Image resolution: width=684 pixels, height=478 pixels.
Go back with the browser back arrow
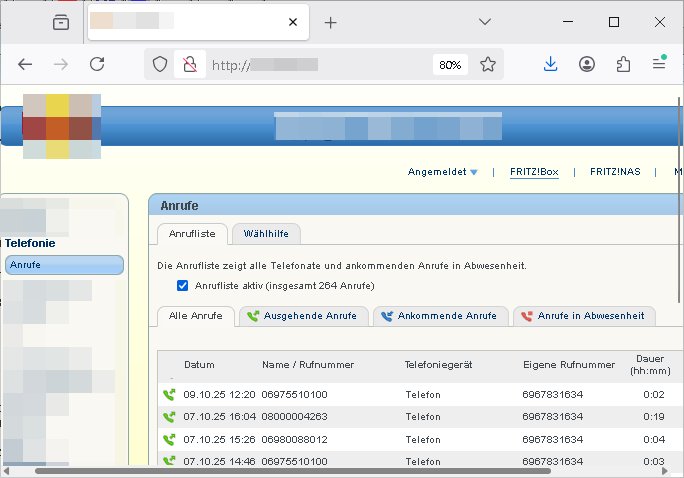point(25,64)
